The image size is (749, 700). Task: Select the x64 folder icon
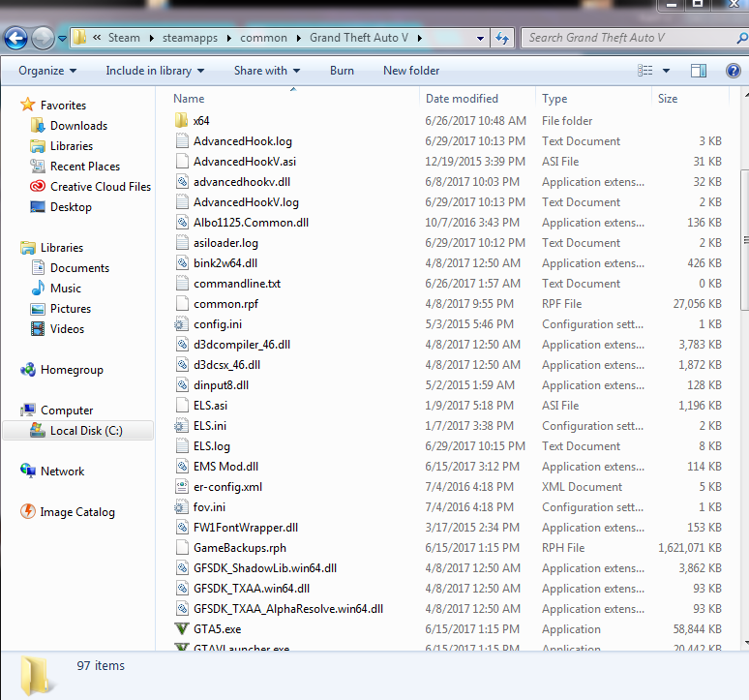(182, 120)
